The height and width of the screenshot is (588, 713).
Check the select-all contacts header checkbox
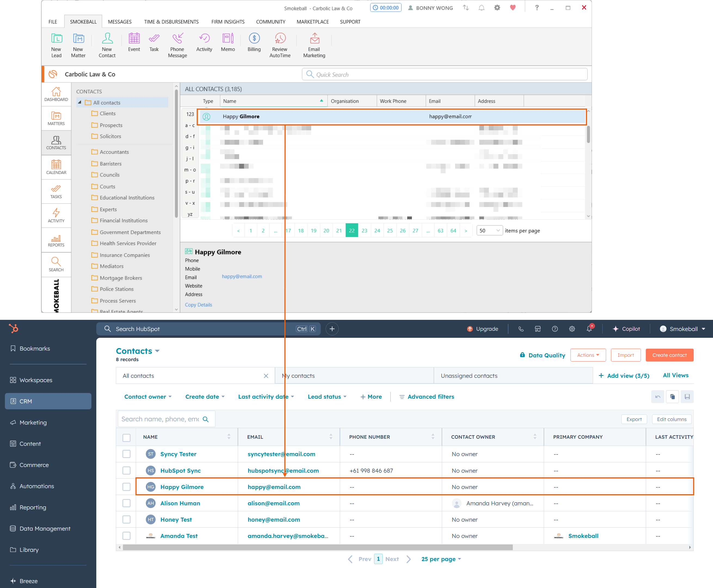pos(126,437)
